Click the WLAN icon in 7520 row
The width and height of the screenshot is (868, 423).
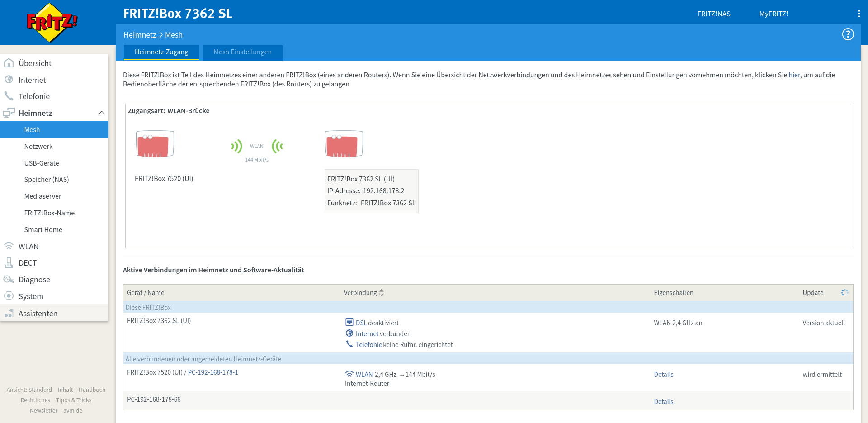[349, 374]
